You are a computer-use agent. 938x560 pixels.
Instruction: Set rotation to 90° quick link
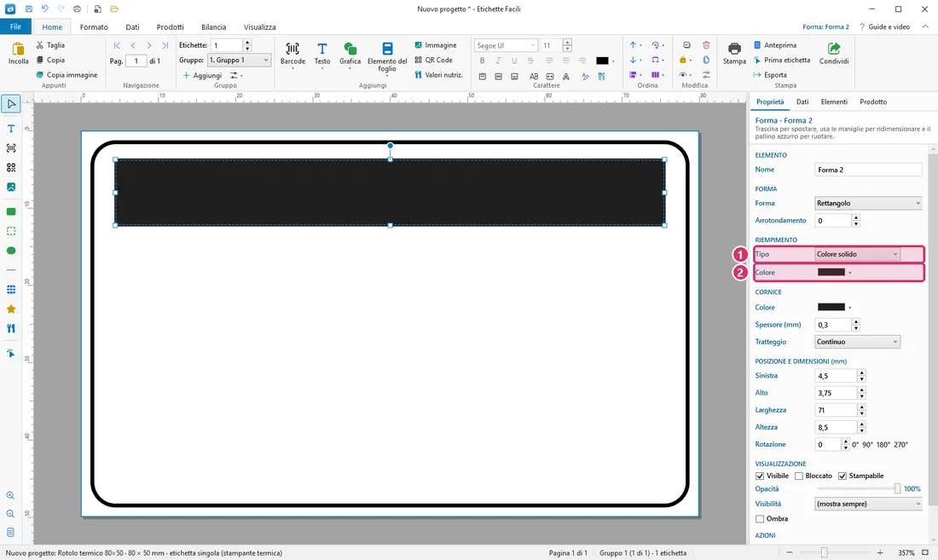coord(869,445)
